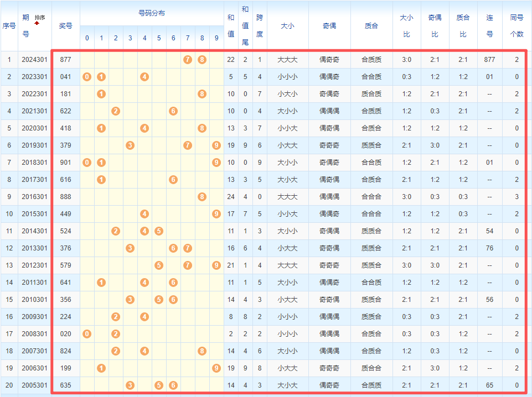Click the 同号个数 column header
The image size is (532, 397).
point(516,26)
